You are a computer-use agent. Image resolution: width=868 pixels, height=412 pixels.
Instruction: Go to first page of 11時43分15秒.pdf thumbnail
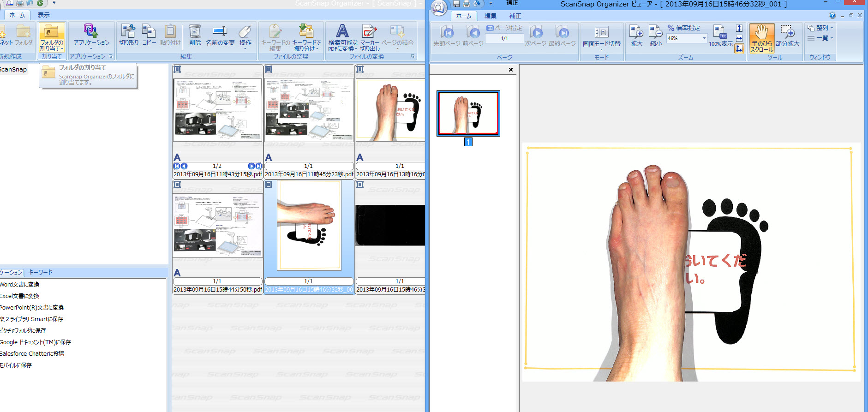[x=177, y=166]
